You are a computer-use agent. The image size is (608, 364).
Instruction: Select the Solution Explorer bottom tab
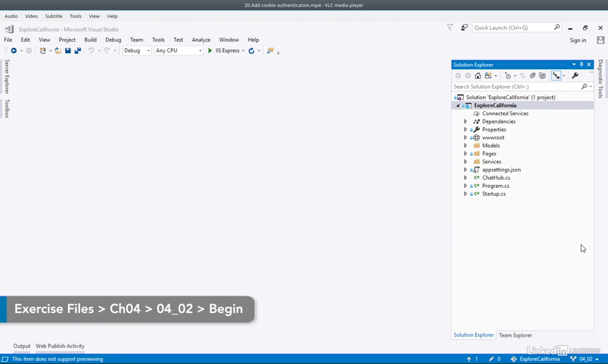click(474, 335)
